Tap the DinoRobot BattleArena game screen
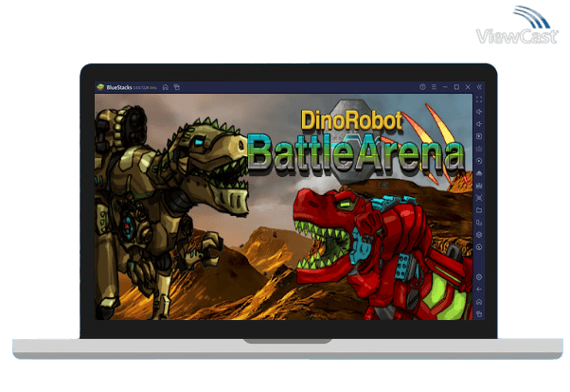The height and width of the screenshot is (392, 570). click(283, 207)
